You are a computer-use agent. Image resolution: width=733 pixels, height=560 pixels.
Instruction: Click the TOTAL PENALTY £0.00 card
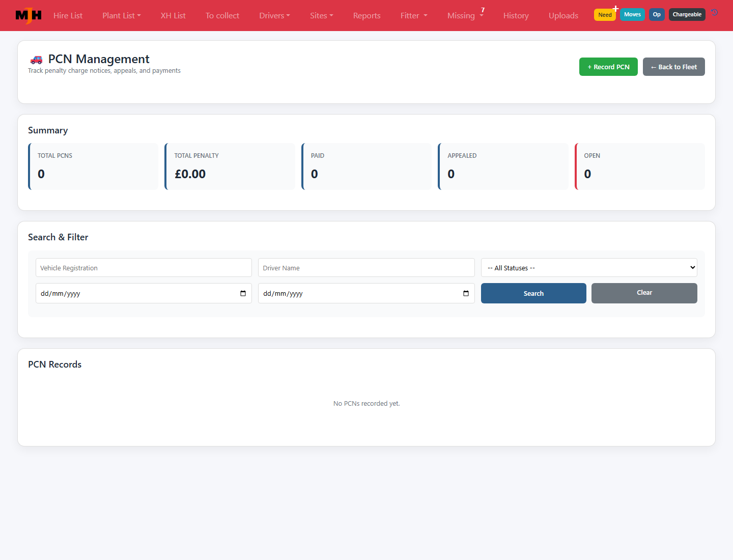230,166
